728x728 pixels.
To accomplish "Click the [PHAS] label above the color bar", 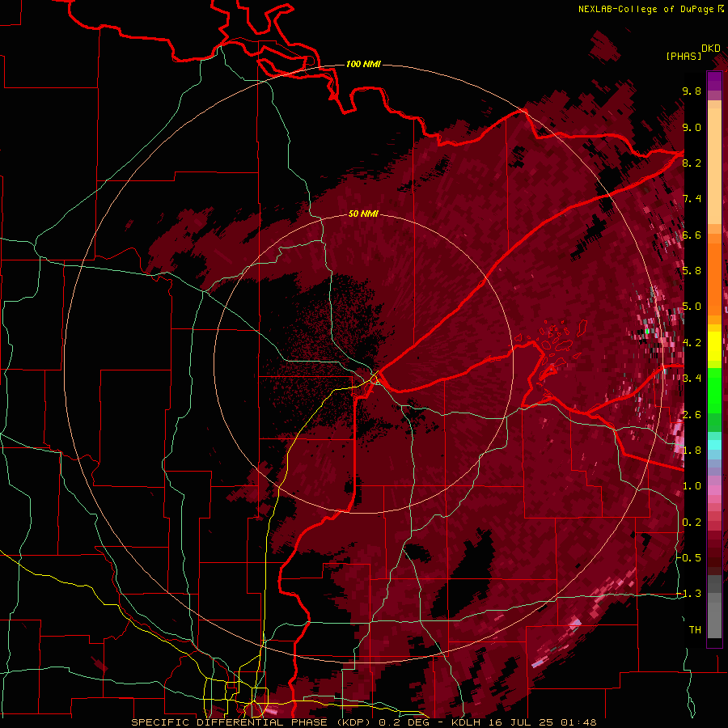I will [x=684, y=56].
